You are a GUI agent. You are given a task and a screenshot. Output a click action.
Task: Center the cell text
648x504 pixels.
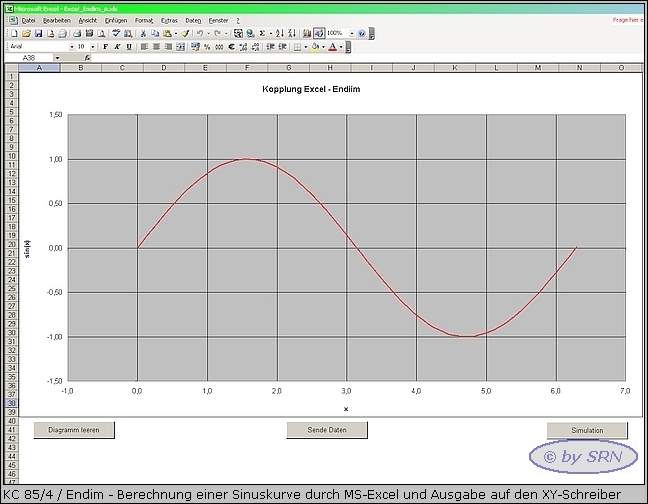(x=156, y=47)
